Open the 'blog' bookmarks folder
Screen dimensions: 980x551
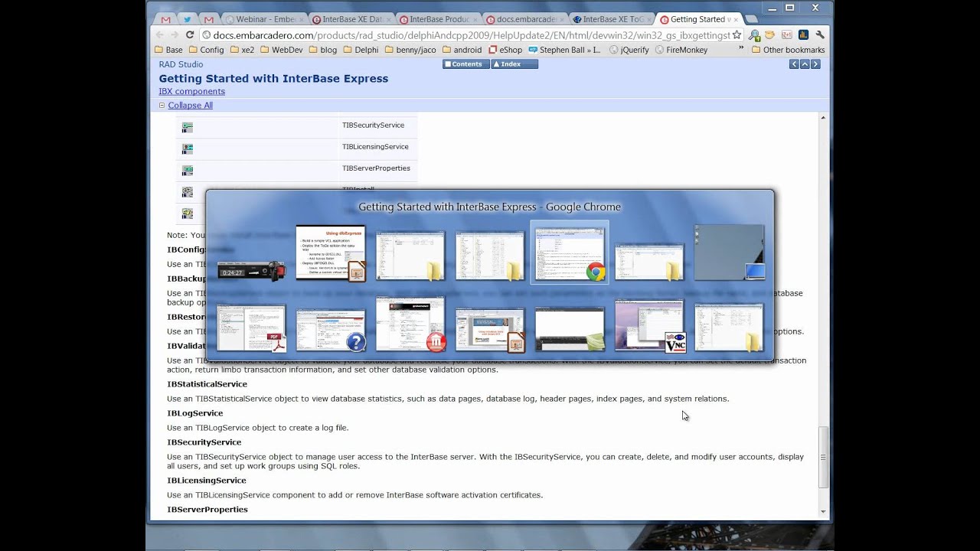(x=322, y=50)
